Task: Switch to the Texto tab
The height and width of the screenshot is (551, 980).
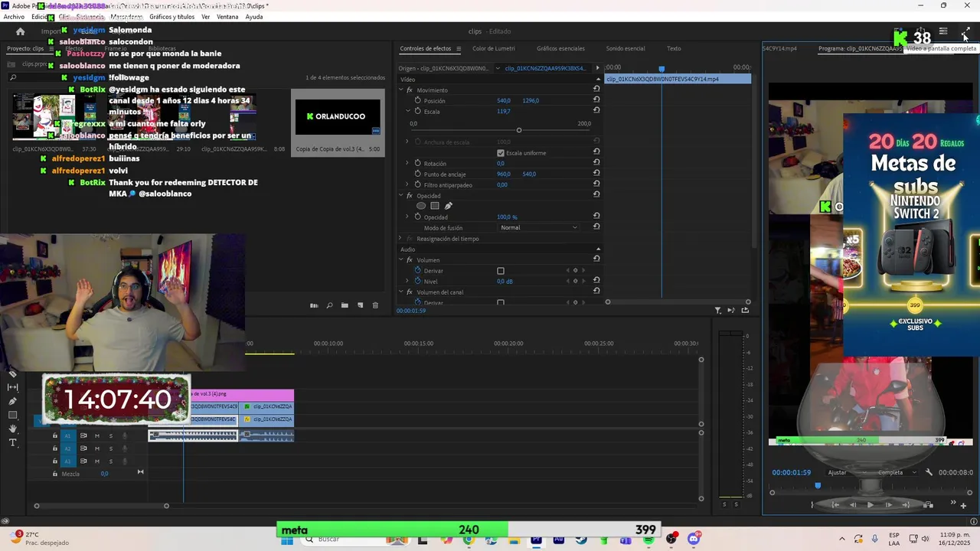Action: (x=674, y=48)
